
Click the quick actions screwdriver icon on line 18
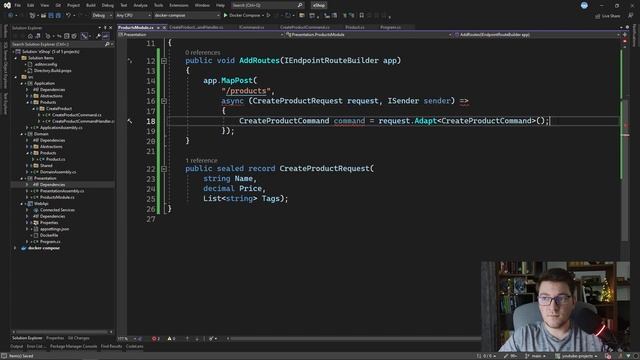pyautogui.click(x=130, y=121)
